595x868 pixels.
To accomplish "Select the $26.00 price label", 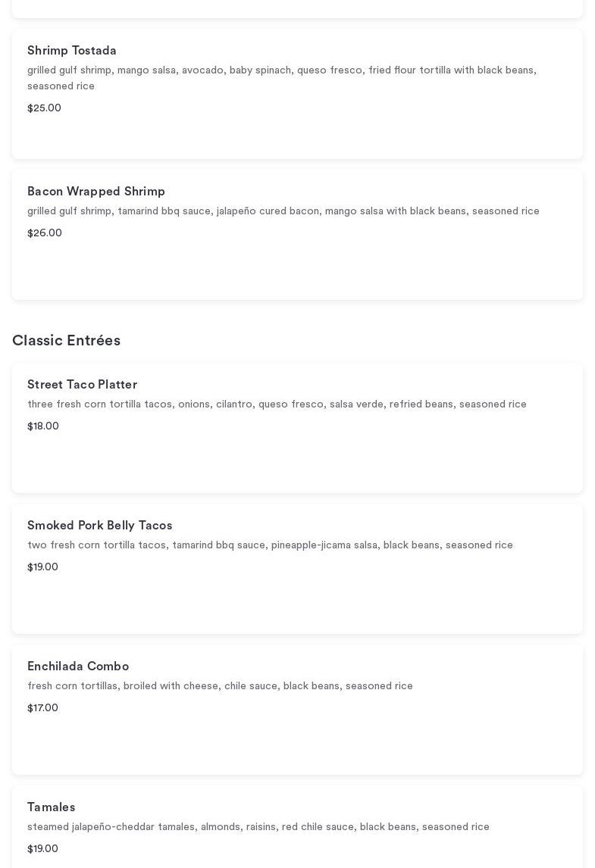I will 45,233.
